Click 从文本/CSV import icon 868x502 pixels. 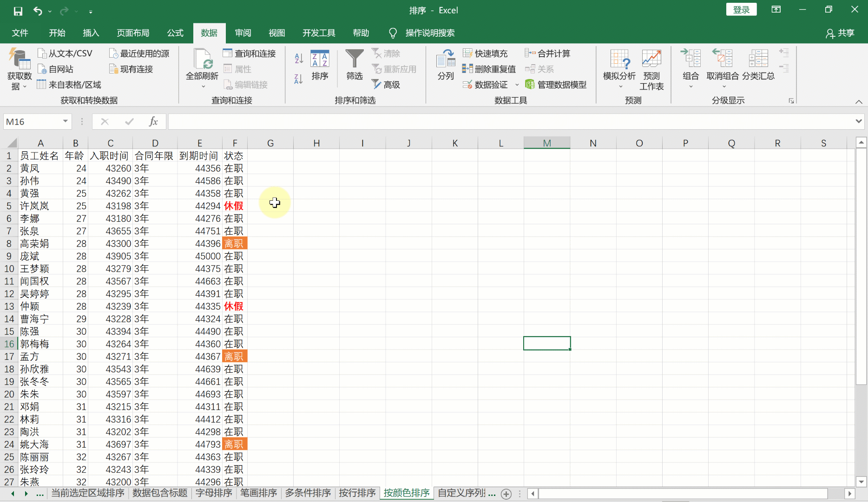[x=65, y=53]
